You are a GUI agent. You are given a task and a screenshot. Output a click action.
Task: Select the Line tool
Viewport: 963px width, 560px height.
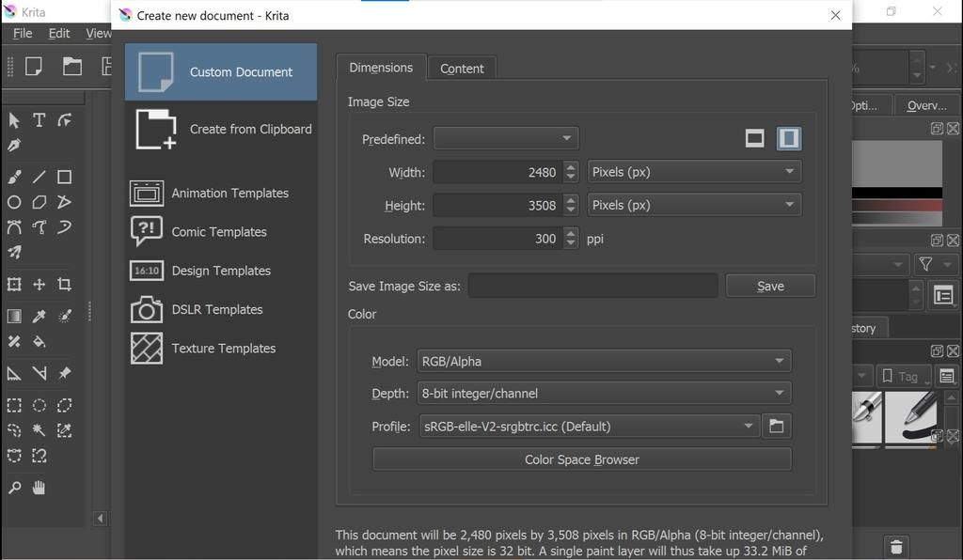(39, 178)
